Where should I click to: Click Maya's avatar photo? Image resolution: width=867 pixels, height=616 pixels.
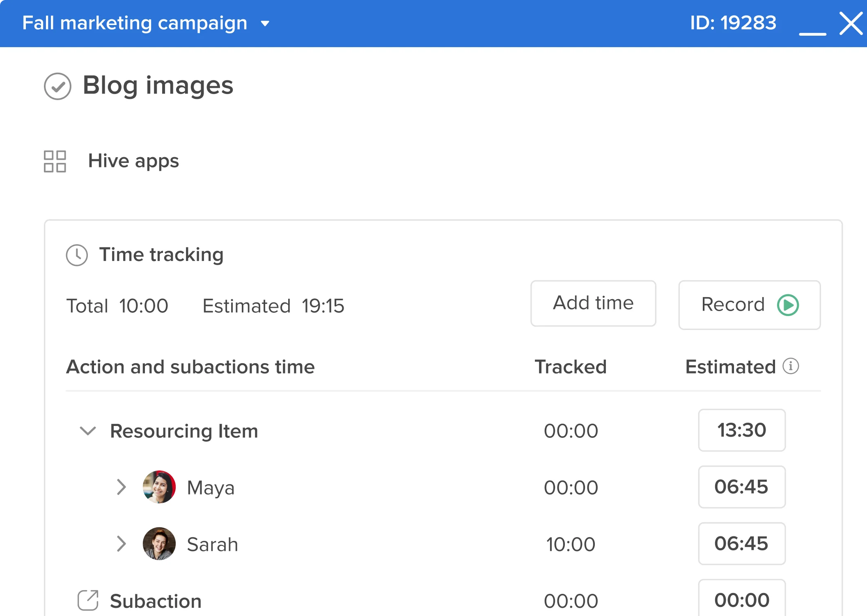[x=159, y=487]
